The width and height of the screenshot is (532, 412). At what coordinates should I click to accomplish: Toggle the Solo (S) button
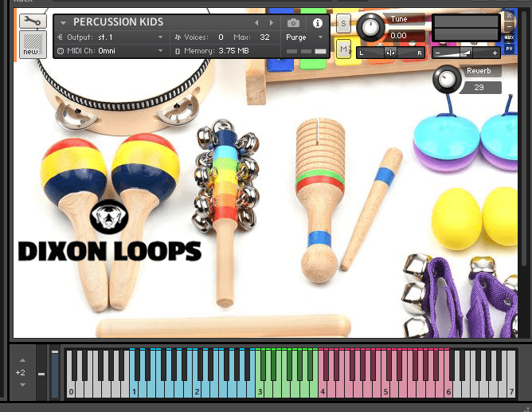[343, 22]
